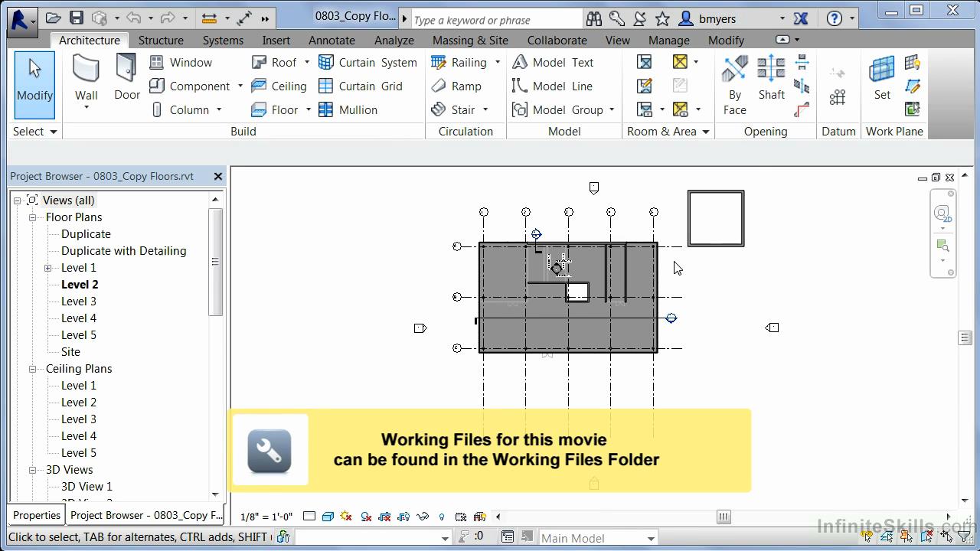The image size is (980, 551).
Task: Select the Dormer opening tool
Action: pos(802,109)
